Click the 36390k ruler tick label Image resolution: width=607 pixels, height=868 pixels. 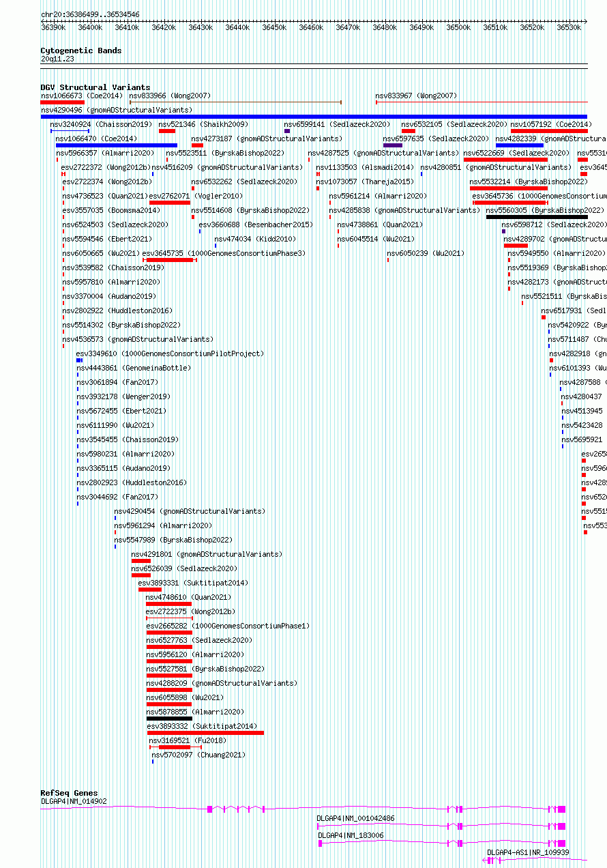click(53, 27)
